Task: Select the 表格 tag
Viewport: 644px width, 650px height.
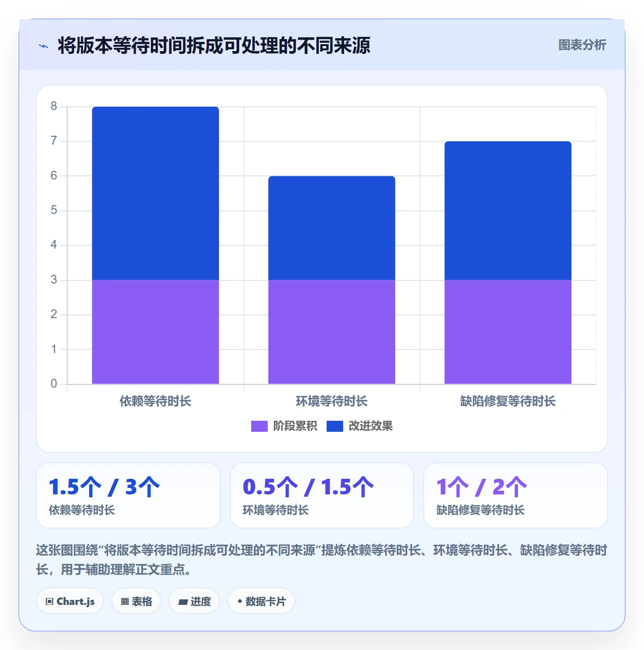Action: tap(136, 601)
